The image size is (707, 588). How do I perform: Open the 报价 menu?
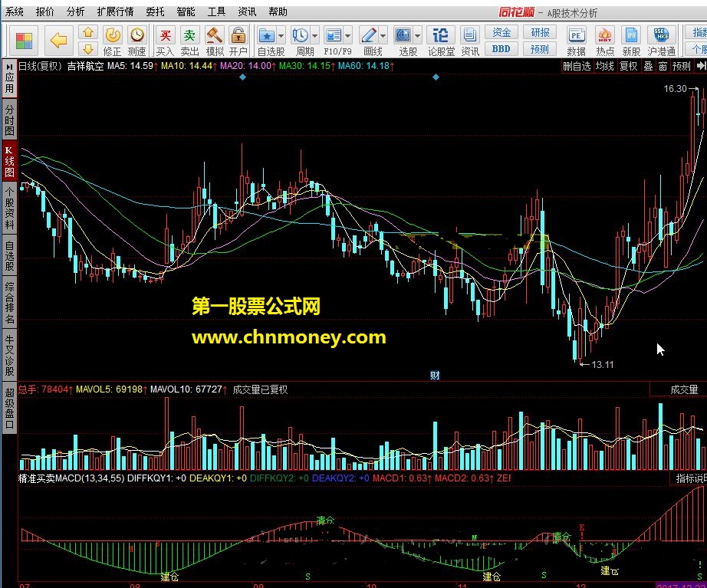pyautogui.click(x=44, y=11)
